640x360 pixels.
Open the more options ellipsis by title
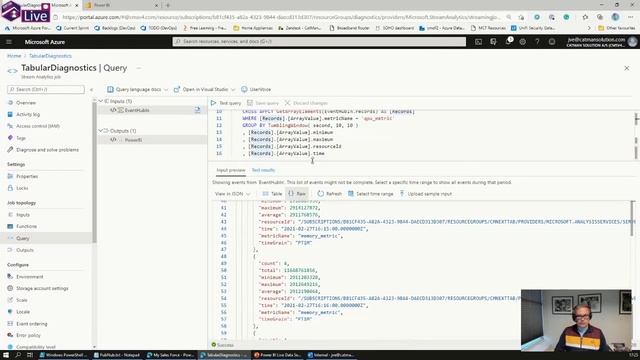pyautogui.click(x=139, y=68)
